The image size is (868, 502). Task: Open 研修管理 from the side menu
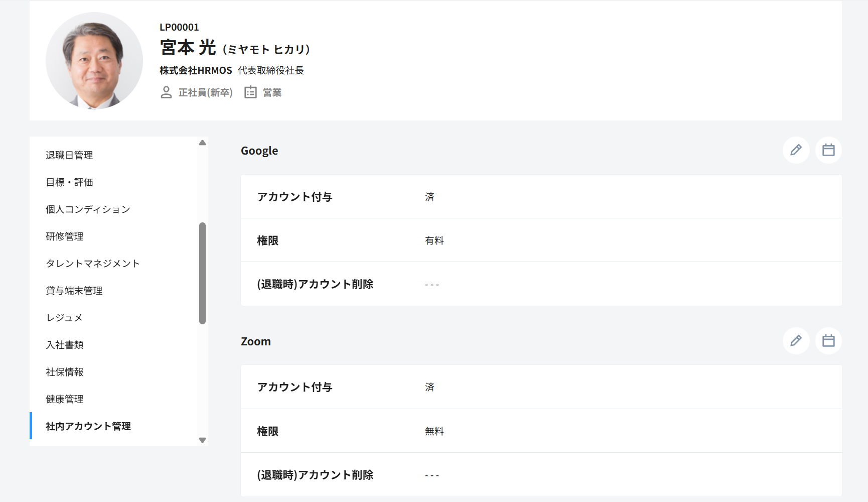pos(65,236)
